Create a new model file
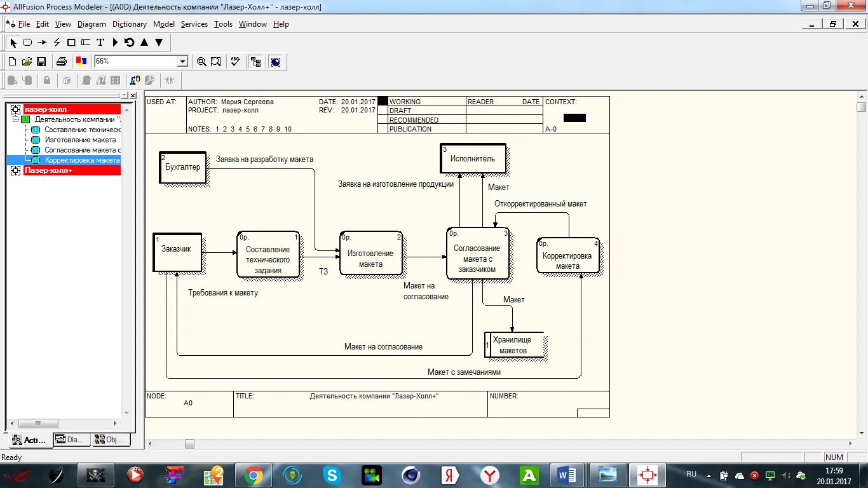 (12, 62)
